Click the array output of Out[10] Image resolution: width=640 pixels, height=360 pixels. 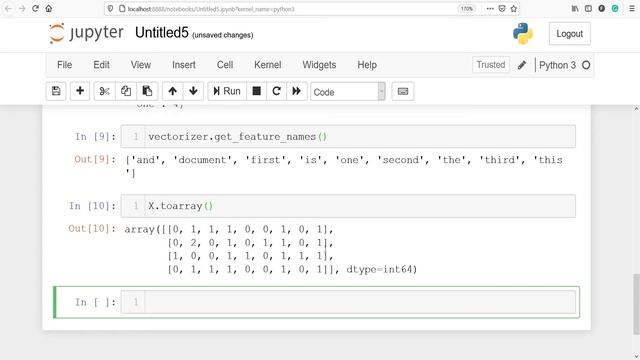pos(271,249)
